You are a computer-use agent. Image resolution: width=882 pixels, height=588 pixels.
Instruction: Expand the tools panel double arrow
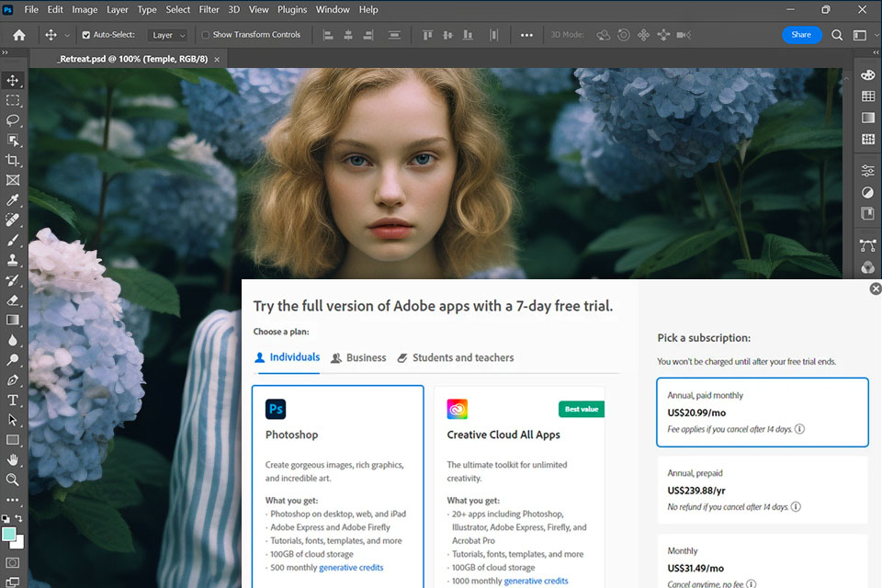pos(6,52)
